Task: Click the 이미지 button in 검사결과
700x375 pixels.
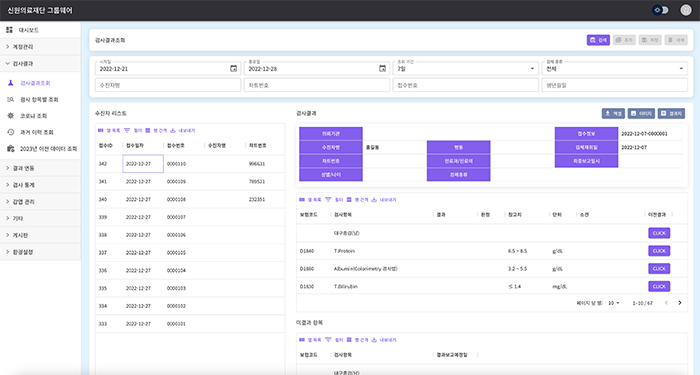Action: tap(641, 113)
